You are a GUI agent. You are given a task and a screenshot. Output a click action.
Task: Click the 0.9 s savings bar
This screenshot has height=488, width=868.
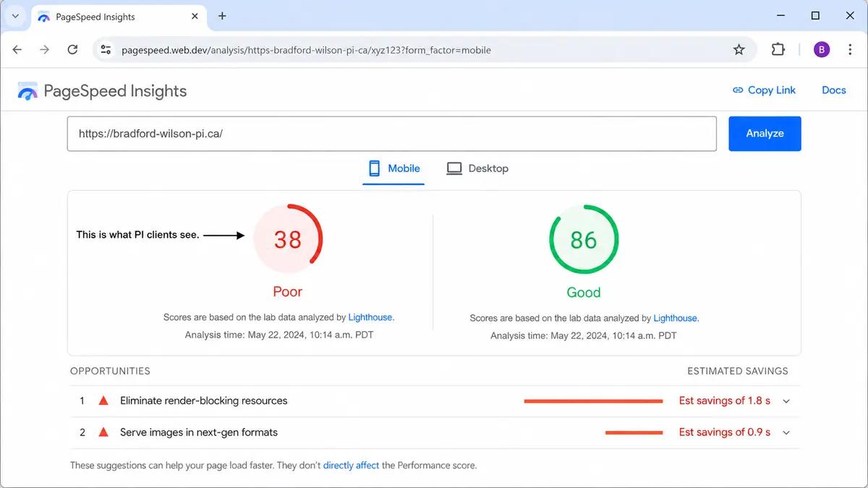coord(634,433)
